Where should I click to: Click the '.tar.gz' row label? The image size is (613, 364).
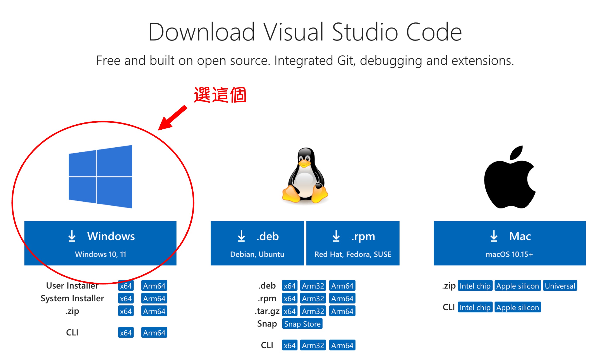pos(267,311)
